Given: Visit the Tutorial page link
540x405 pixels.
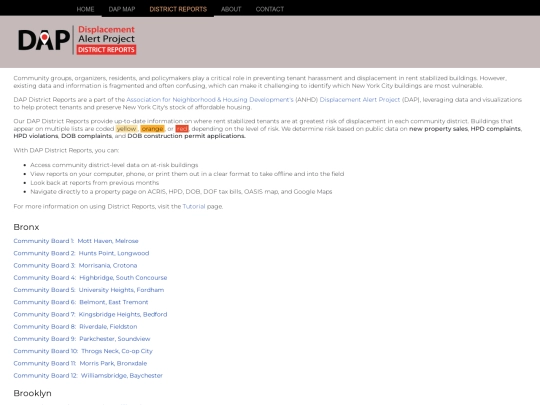Looking at the screenshot, I should (194, 206).
